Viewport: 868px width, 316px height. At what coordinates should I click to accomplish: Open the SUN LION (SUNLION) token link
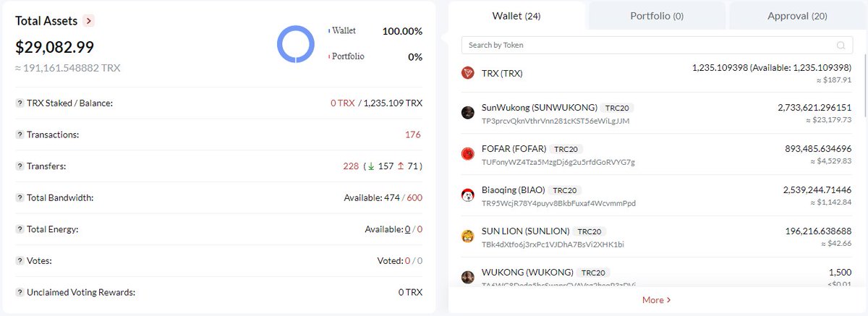click(525, 231)
